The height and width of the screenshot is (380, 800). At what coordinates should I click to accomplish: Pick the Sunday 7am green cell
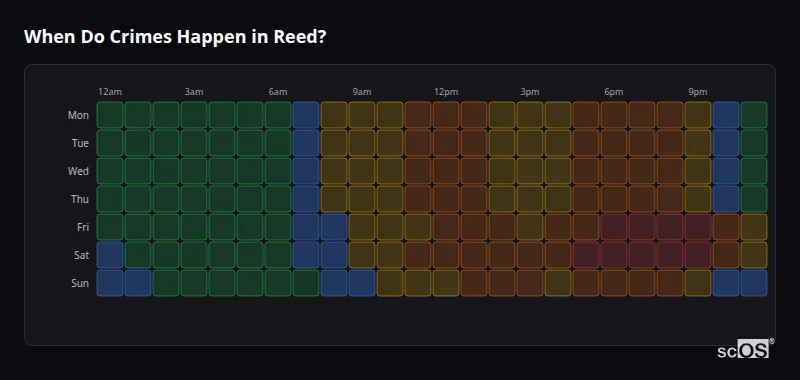(306, 283)
